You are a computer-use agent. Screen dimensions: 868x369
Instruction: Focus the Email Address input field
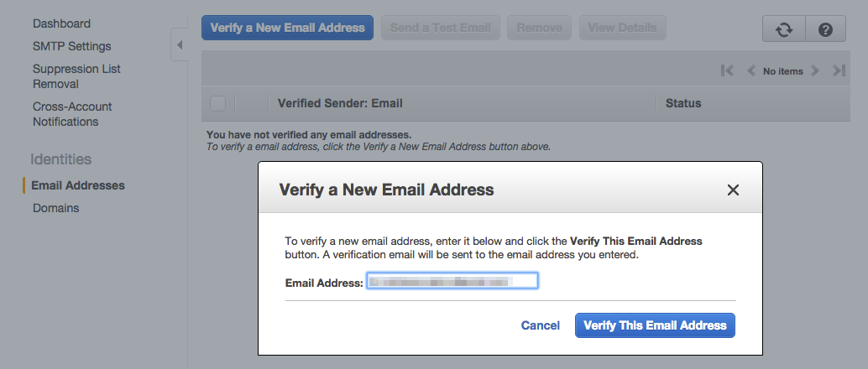click(452, 282)
